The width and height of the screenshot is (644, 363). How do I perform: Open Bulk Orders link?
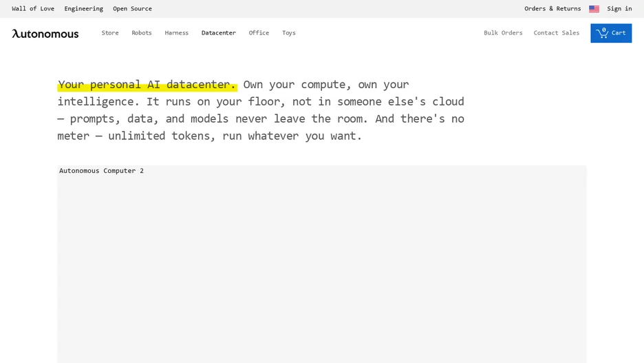tap(503, 33)
